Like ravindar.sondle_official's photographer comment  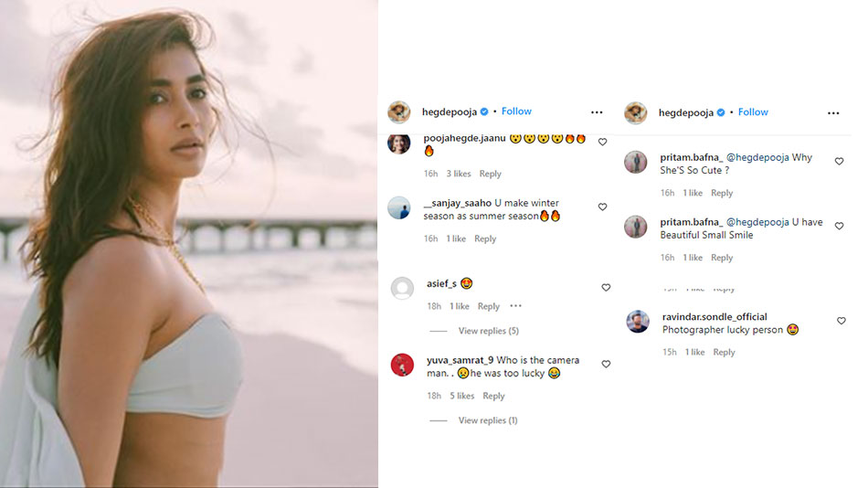click(x=842, y=321)
